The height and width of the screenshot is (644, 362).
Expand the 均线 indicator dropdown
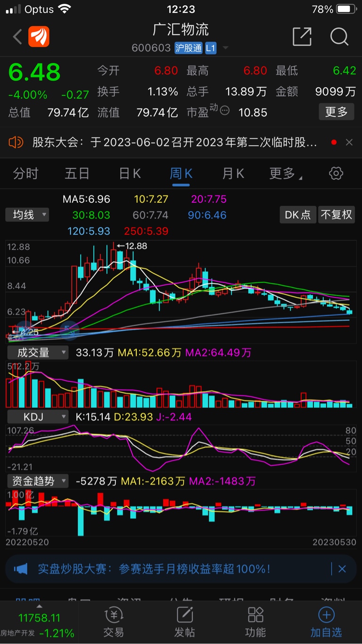tap(27, 215)
